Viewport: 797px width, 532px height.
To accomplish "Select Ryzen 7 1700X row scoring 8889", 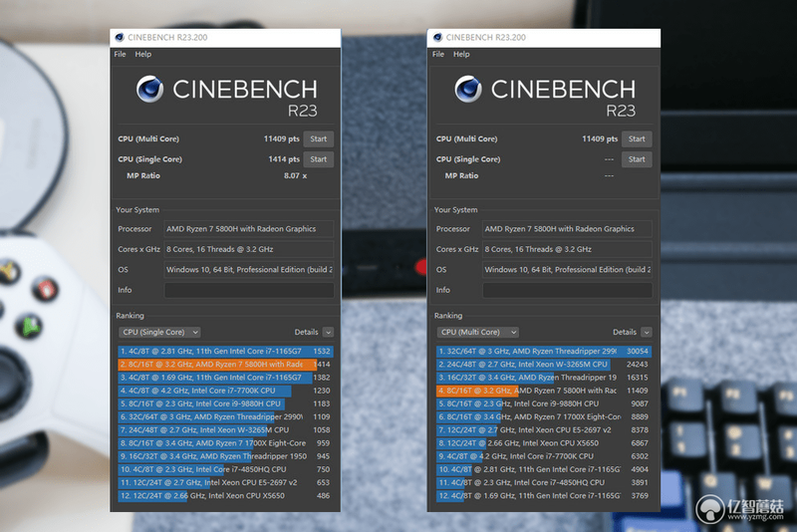I will pyautogui.click(x=543, y=416).
